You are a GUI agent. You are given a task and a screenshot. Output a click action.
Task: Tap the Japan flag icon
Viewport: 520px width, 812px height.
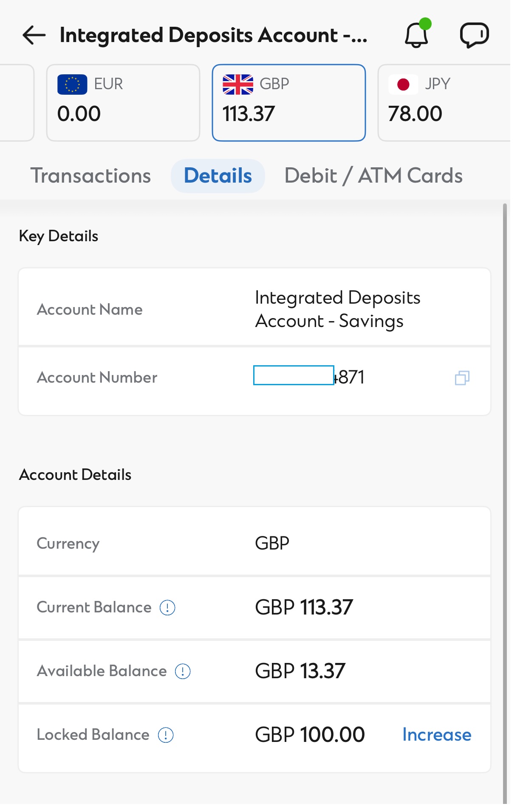pyautogui.click(x=403, y=84)
